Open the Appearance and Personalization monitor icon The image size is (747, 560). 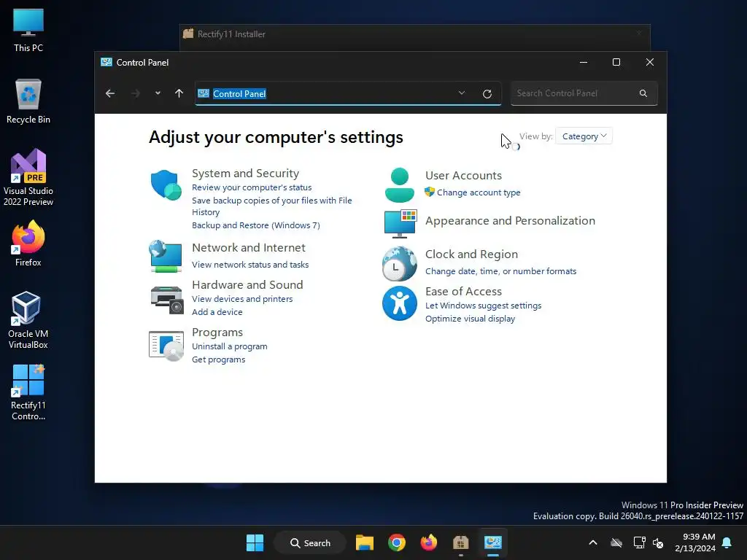click(400, 223)
